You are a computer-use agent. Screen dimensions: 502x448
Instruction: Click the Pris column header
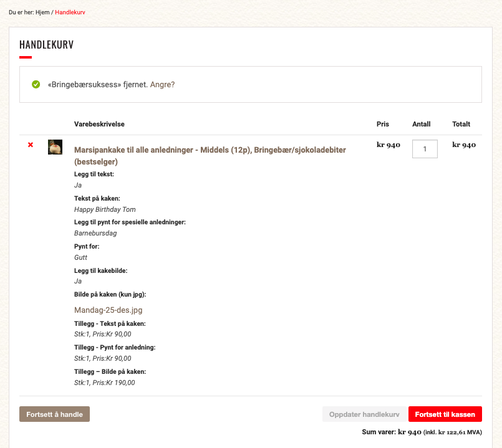point(382,124)
